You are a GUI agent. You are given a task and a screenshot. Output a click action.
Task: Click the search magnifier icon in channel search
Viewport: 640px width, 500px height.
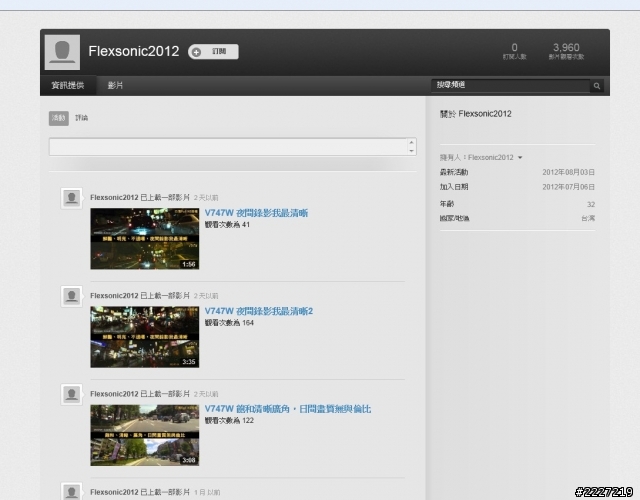[x=598, y=86]
